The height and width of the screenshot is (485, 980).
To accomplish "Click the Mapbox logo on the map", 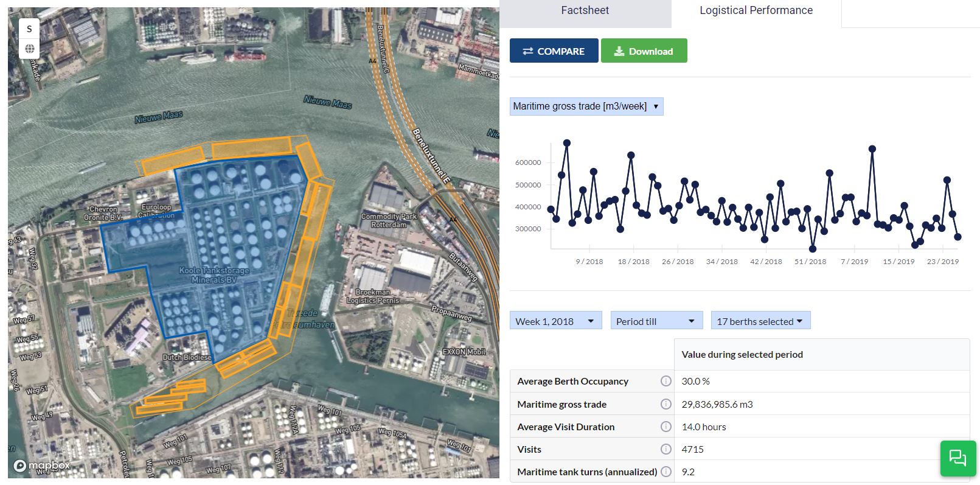I will (41, 466).
